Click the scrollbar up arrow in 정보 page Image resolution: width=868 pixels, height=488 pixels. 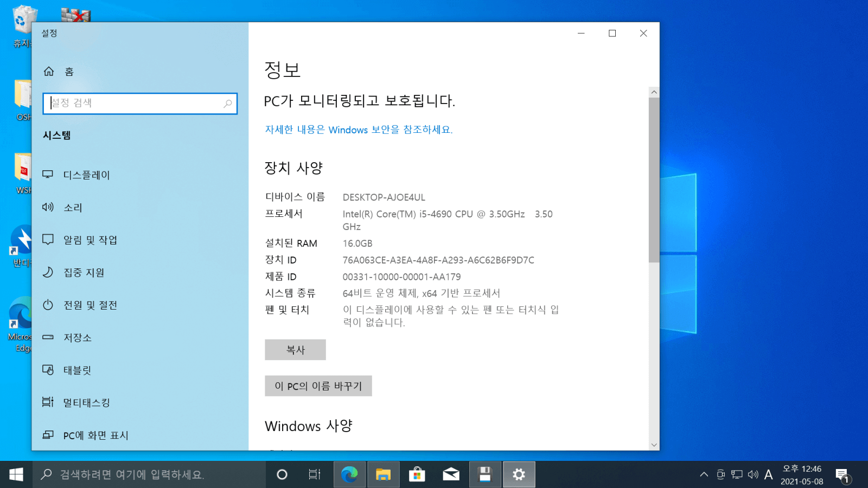(x=654, y=92)
